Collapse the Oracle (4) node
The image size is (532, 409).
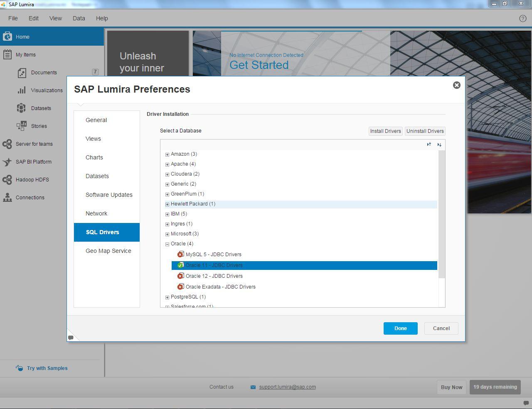[x=167, y=244]
